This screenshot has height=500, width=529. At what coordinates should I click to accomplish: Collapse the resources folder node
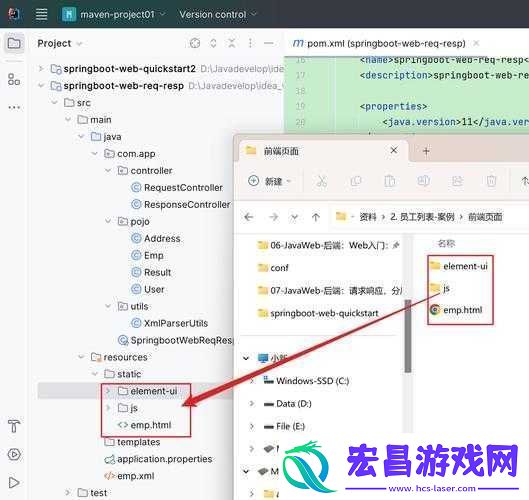(81, 357)
